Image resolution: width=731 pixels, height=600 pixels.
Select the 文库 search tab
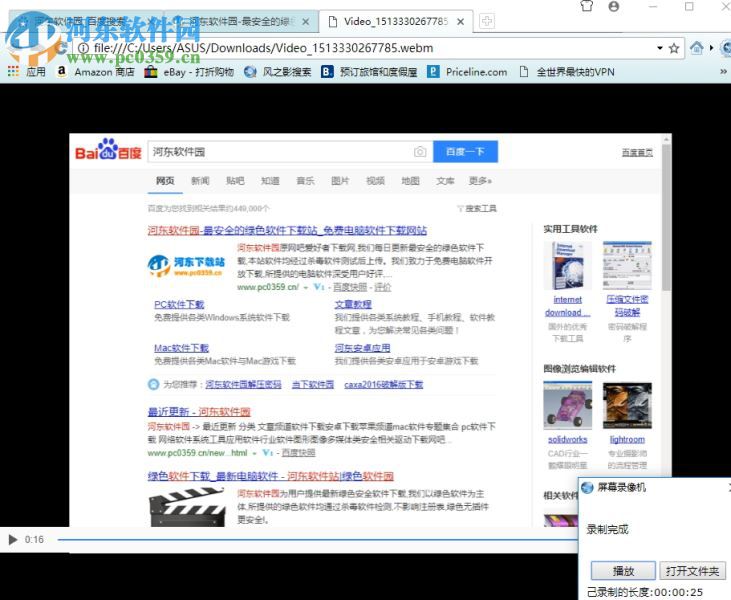445,181
